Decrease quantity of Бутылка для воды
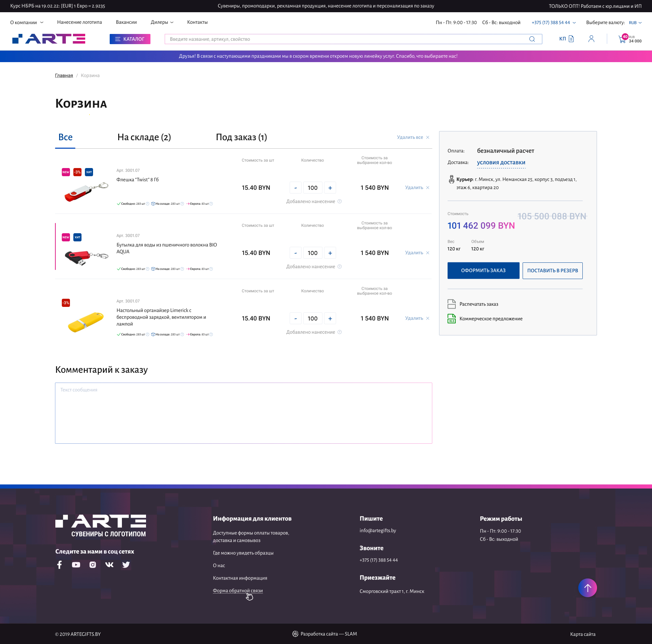 point(295,253)
